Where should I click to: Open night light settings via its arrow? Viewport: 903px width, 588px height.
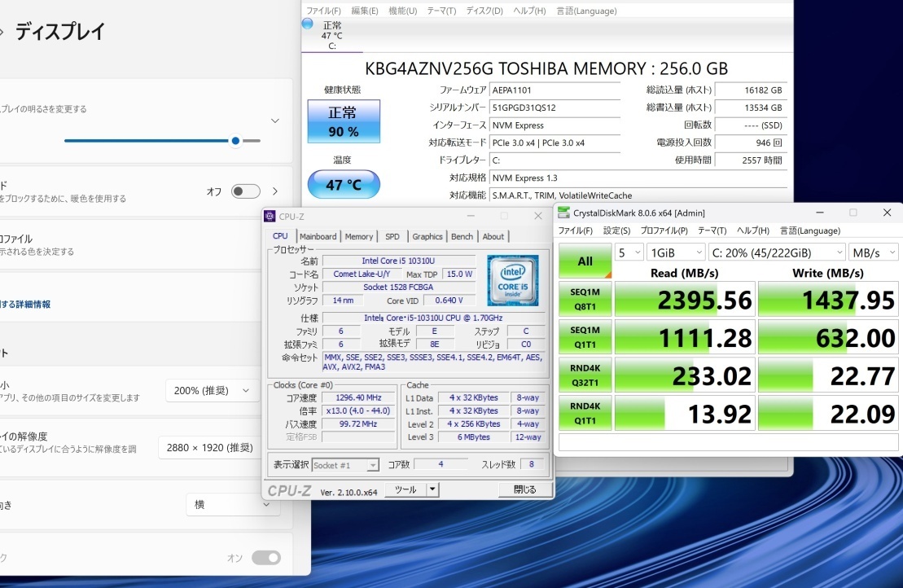click(x=275, y=191)
